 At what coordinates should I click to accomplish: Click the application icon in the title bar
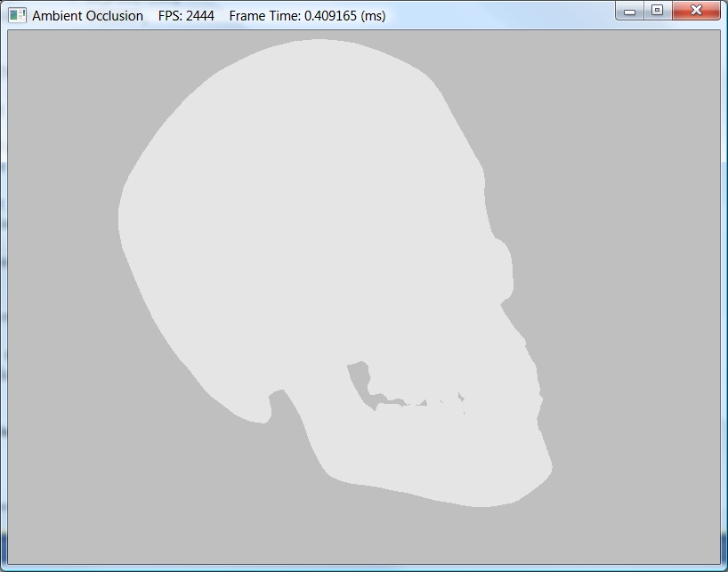(x=17, y=15)
